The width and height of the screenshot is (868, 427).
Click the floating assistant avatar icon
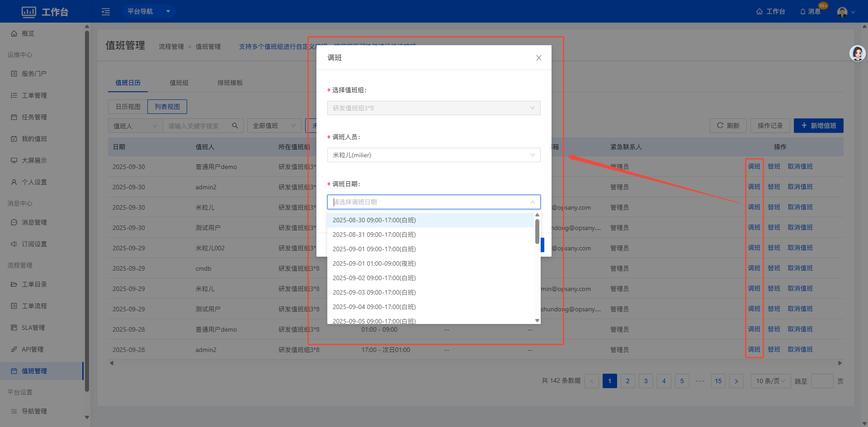(x=857, y=53)
